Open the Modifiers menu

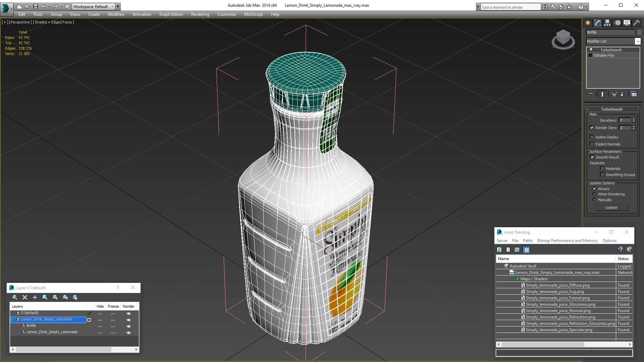[x=116, y=14]
